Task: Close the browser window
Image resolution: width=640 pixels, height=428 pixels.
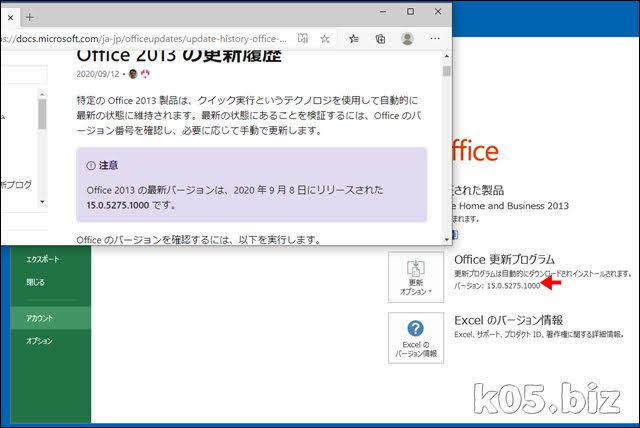Action: click(438, 11)
